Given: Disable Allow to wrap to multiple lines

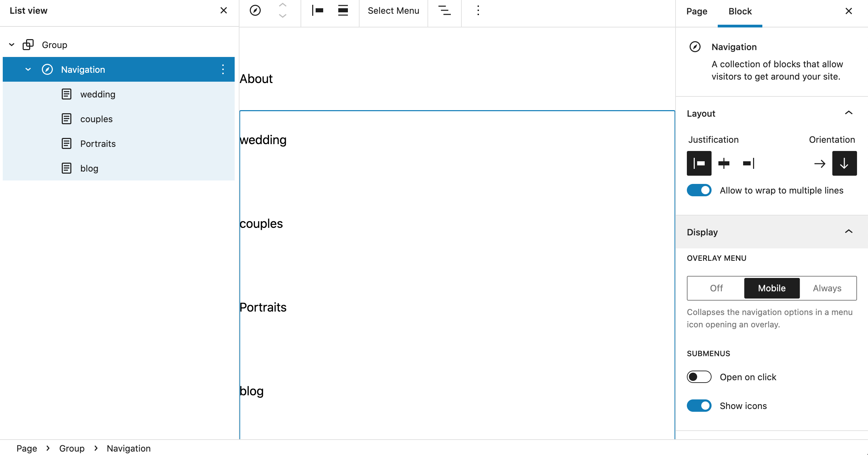Looking at the screenshot, I should click(x=699, y=190).
